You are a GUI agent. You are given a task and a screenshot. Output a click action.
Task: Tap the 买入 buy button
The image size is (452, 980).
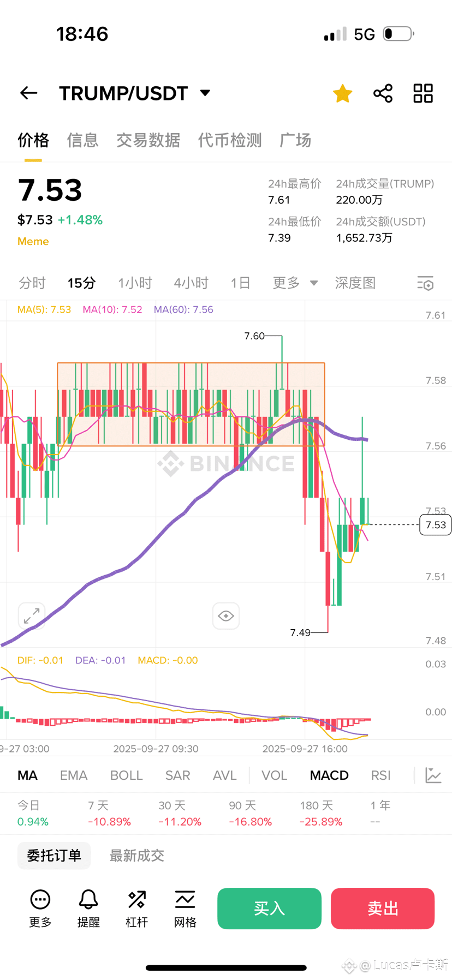pos(269,909)
